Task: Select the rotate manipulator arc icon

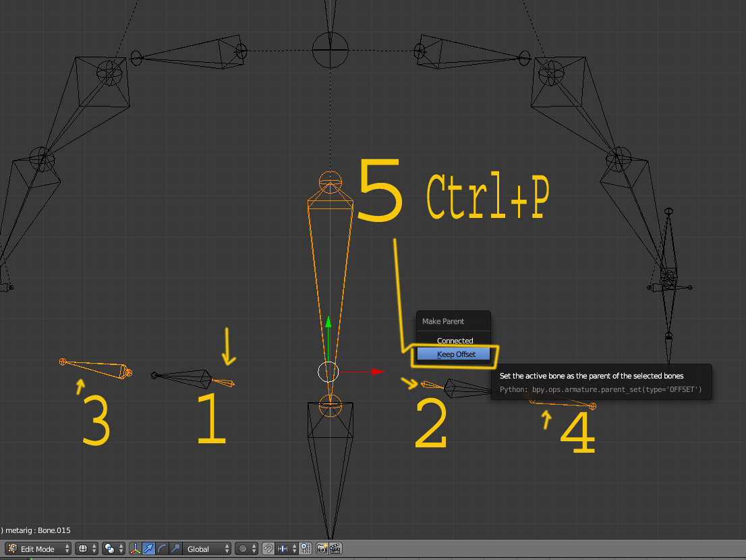Action: 162,549
